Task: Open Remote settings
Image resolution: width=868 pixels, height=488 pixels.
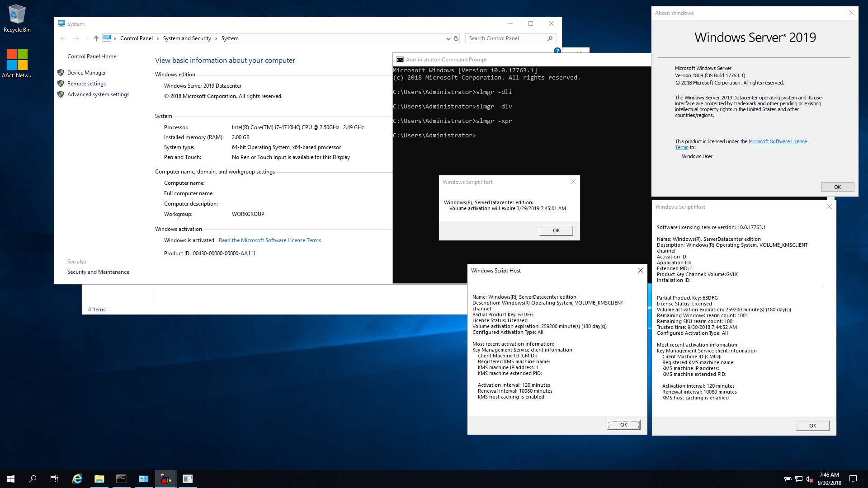Action: tap(86, 84)
